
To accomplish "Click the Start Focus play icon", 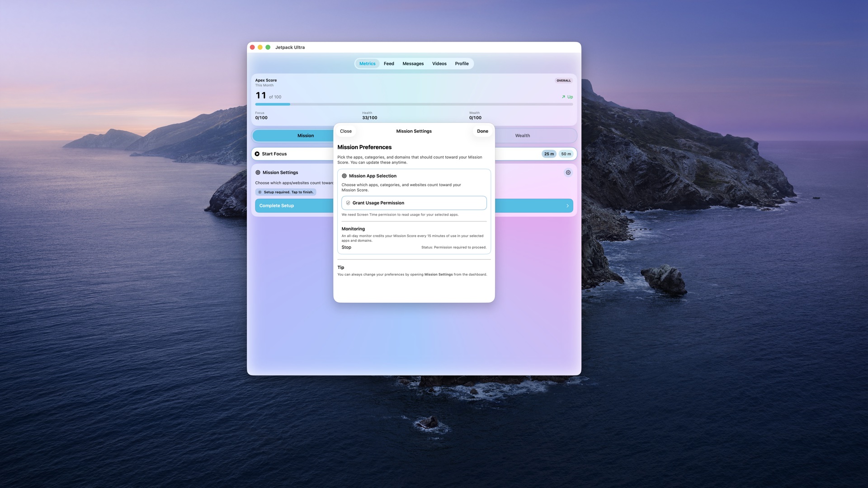I will (x=257, y=154).
